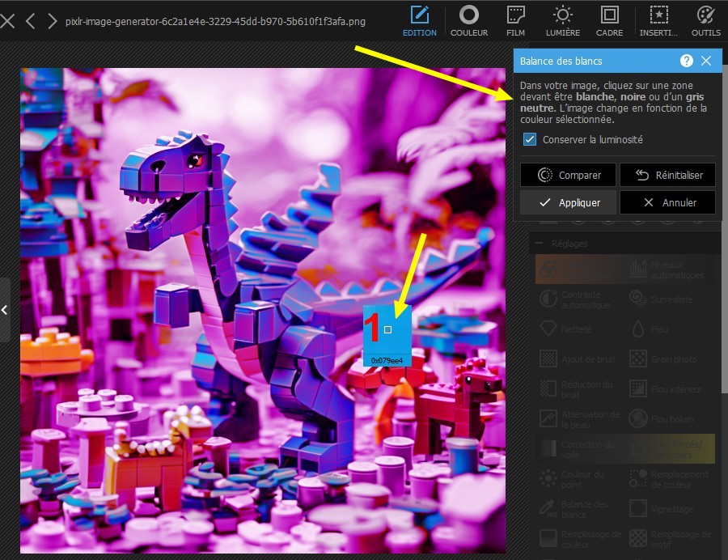Select Remplissage de motif tool
This screenshot has height=560, width=728.
pos(670,539)
